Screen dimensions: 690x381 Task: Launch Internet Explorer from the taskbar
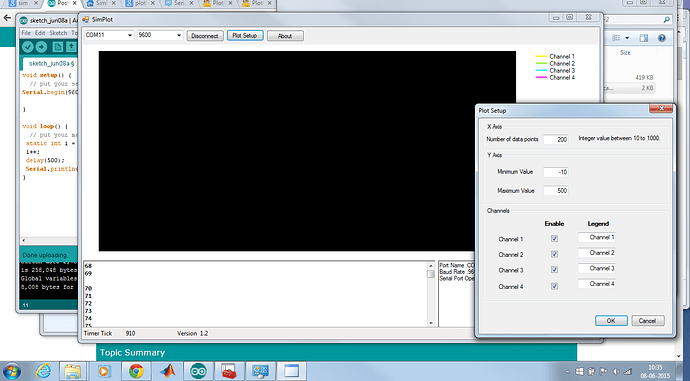pyautogui.click(x=43, y=371)
